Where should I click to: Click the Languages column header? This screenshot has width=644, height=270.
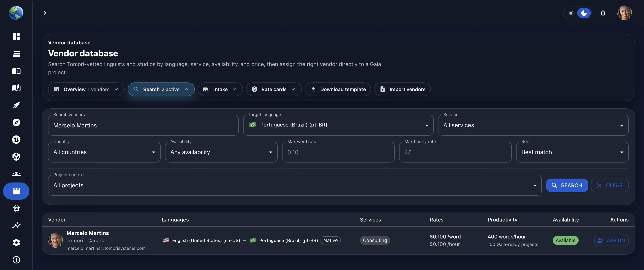[x=175, y=220]
